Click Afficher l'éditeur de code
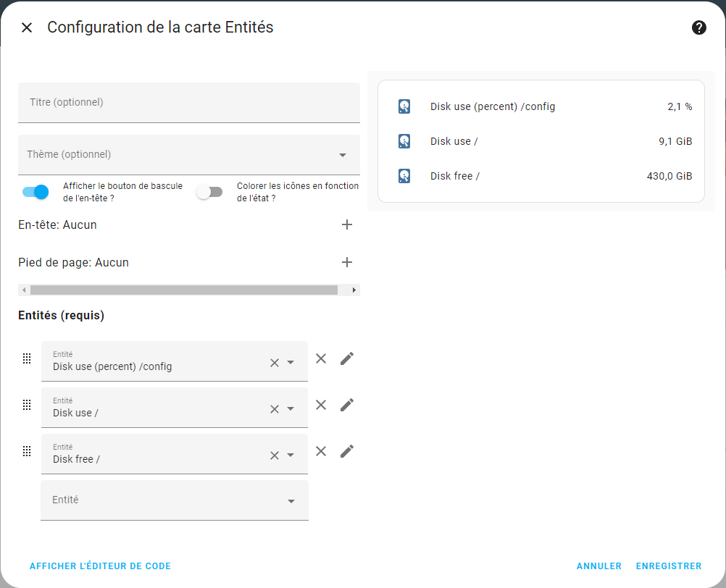 (100, 566)
